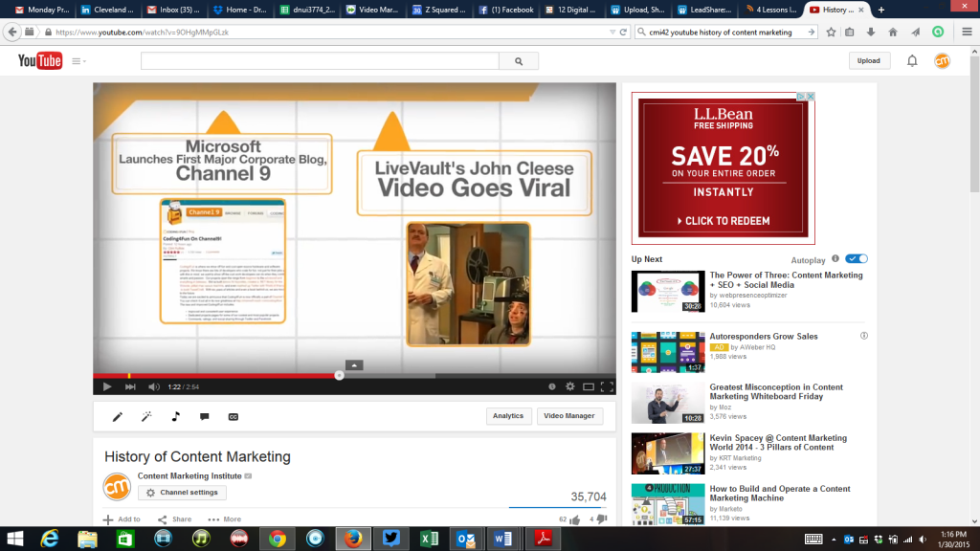Click the CM channel avatar below video

[117, 487]
